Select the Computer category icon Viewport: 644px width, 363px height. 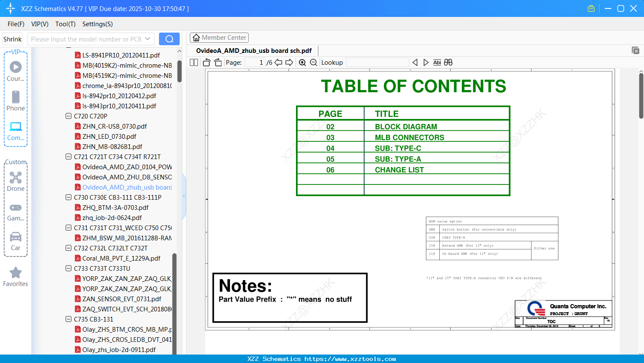pos(16,131)
